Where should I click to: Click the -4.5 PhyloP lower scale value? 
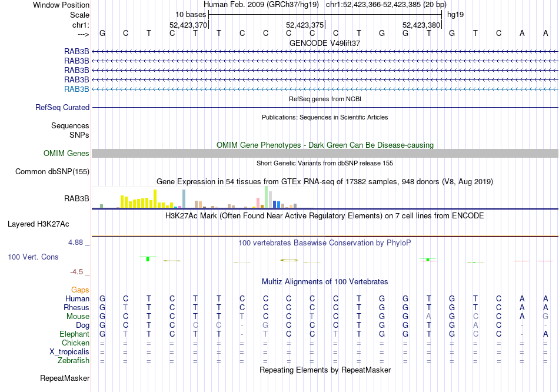pos(76,272)
